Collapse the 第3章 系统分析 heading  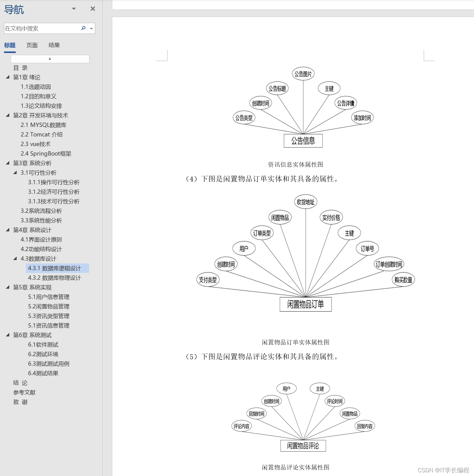[x=8, y=163]
